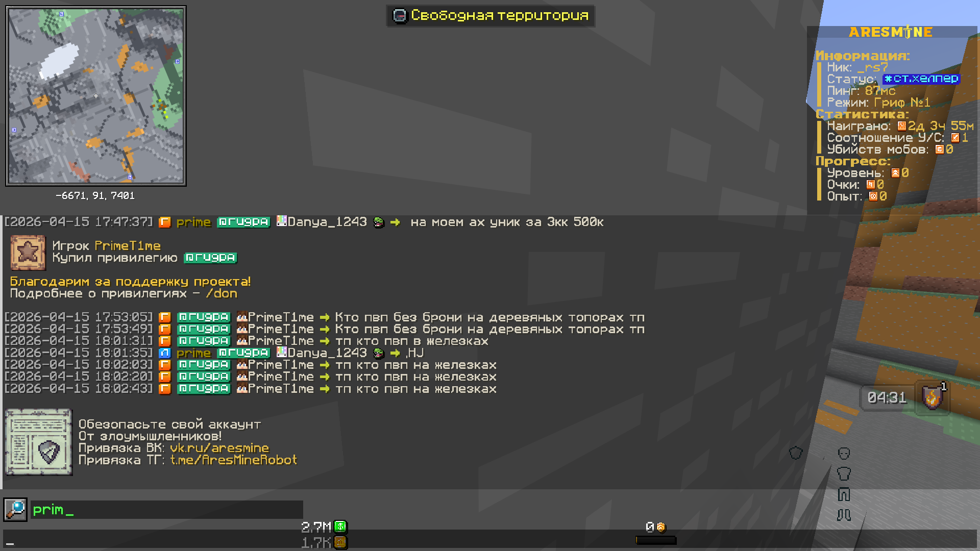Viewport: 980px width, 551px height.
Task: Click PrimeT1me name in purchase announcement
Action: coord(128,246)
